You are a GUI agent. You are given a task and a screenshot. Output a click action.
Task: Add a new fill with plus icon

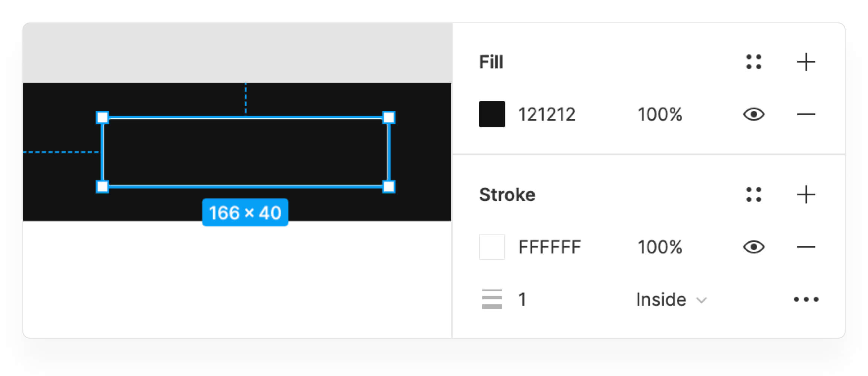coord(806,62)
